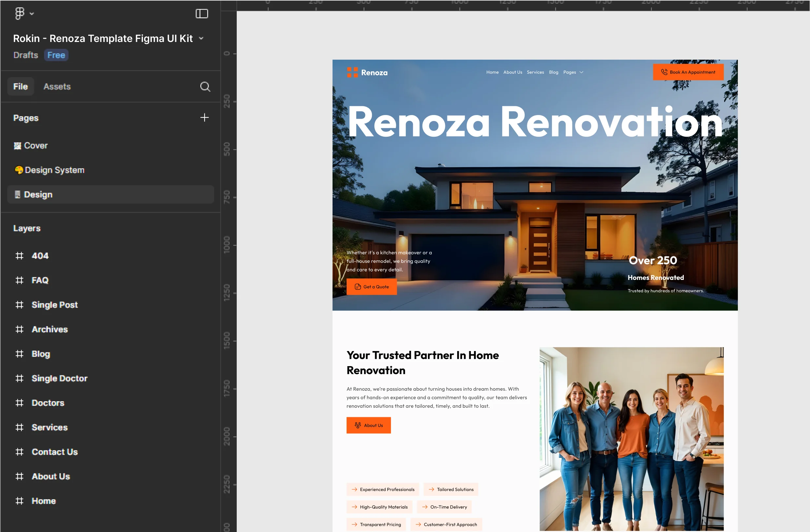Click the team icon in About Us button

[358, 425]
